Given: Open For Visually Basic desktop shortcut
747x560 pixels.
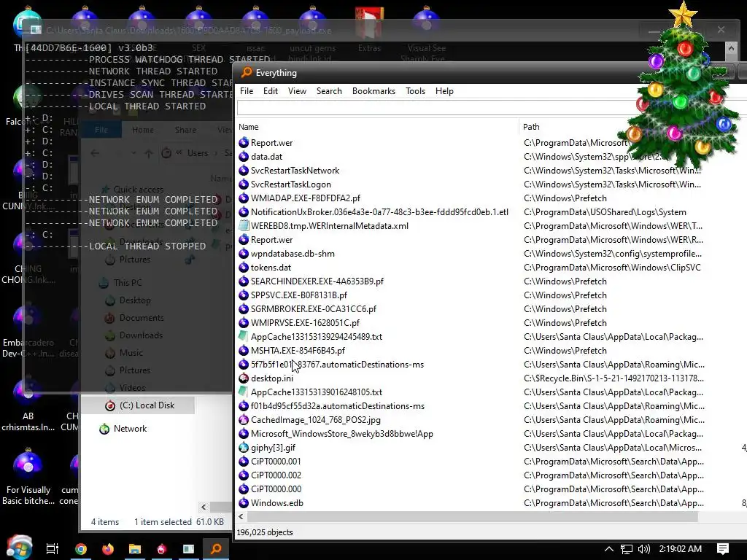Looking at the screenshot, I should pos(28,477).
